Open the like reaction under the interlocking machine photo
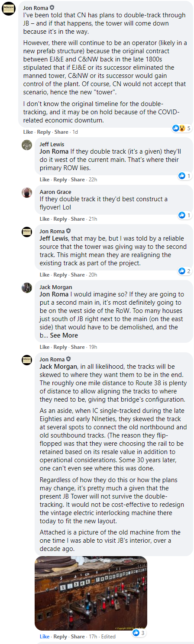Screen dimensions: 194x644 139,633
